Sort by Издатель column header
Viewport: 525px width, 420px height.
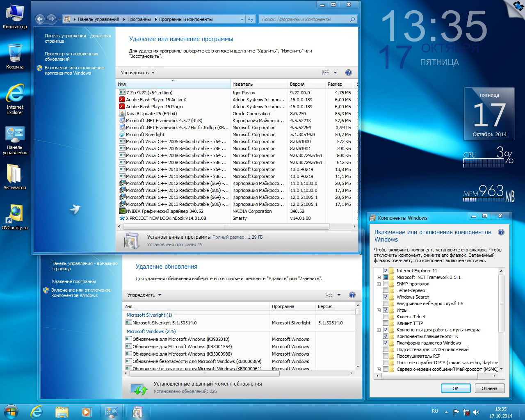259,84
